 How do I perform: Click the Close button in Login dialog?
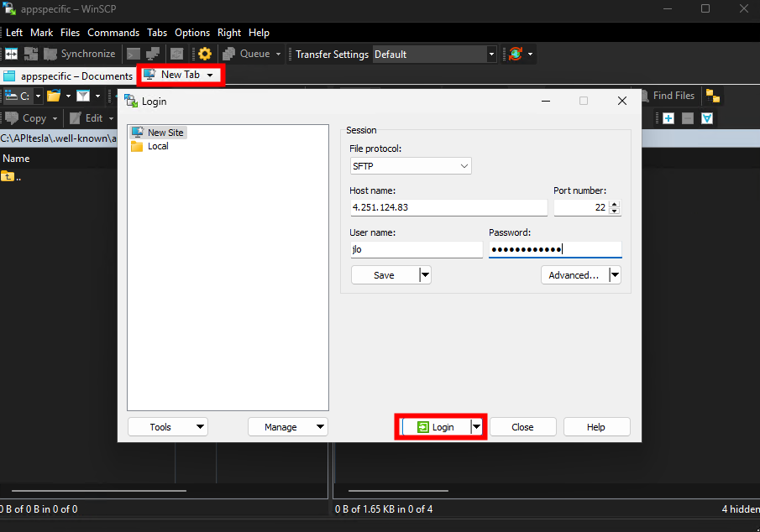point(523,427)
